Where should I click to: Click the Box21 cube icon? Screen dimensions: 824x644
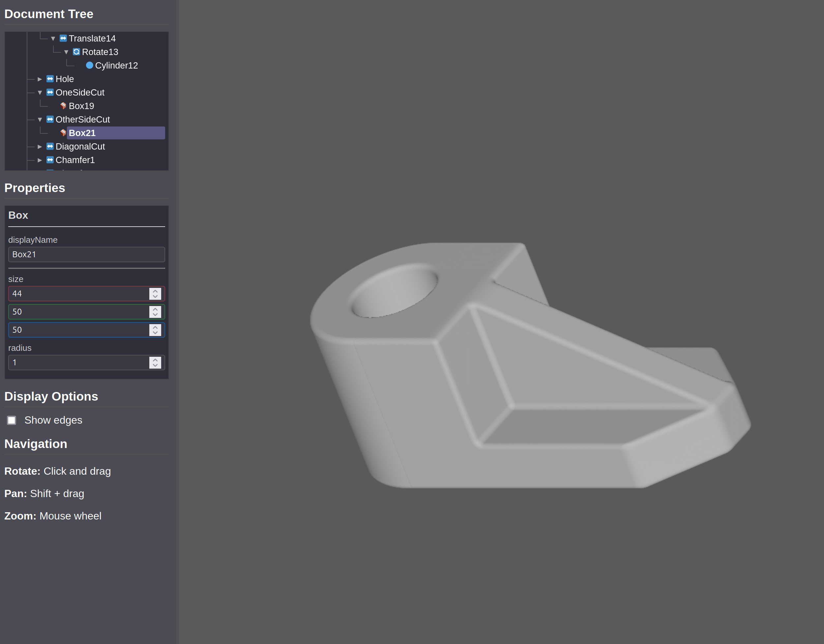tap(63, 133)
